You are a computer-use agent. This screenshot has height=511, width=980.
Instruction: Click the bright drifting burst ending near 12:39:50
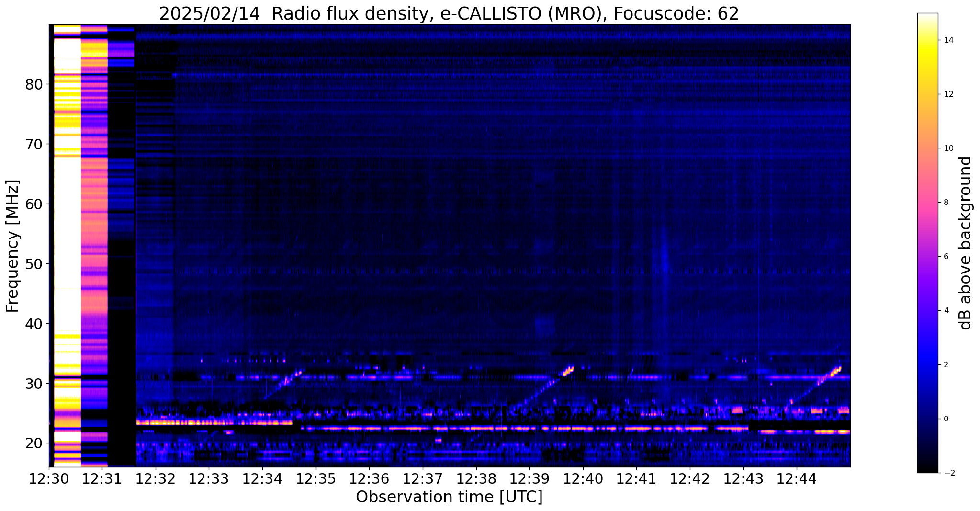[568, 371]
